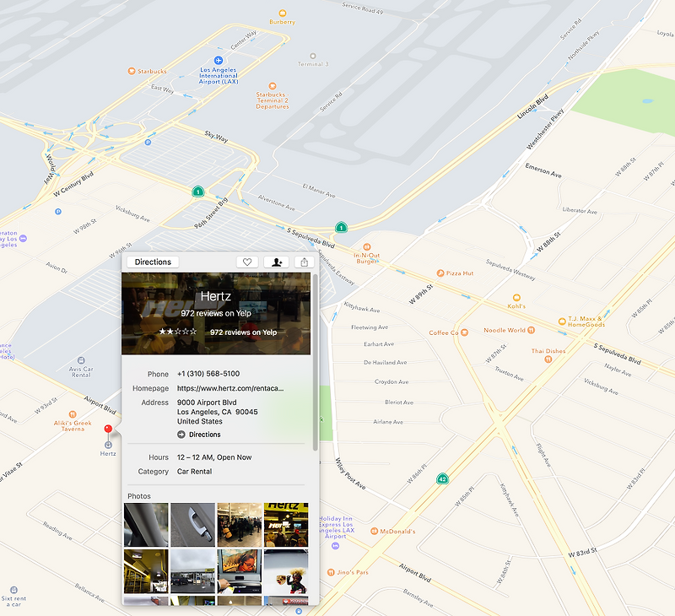Open the Hertz homepage link
This screenshot has height=616, width=675.
point(230,388)
